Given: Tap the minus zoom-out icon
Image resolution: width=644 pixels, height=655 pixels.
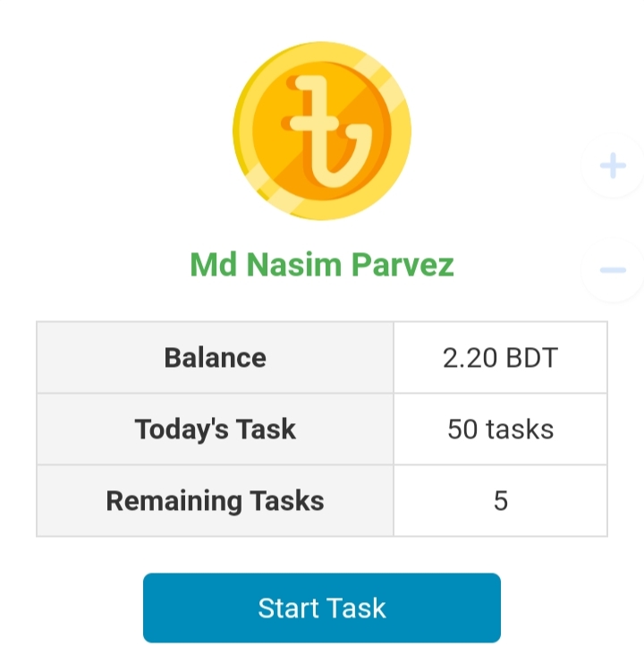Looking at the screenshot, I should [613, 269].
